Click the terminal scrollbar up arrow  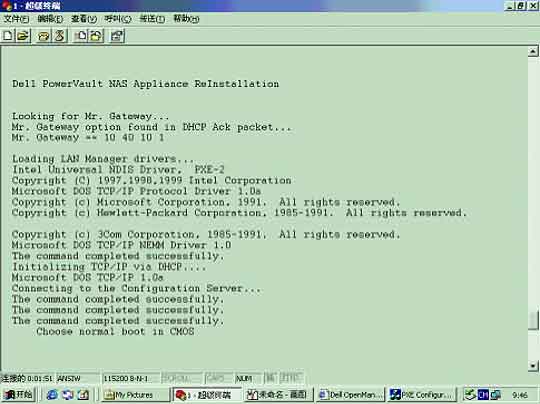point(533,51)
